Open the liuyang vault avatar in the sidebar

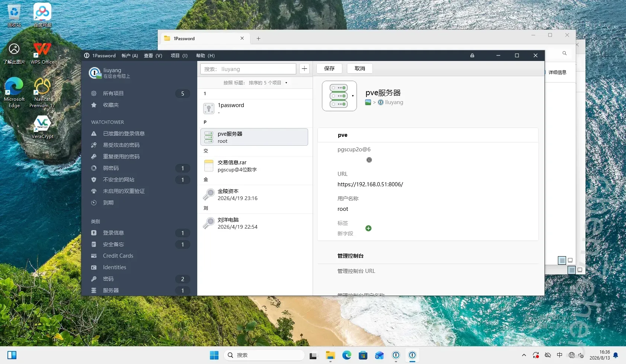pos(95,73)
